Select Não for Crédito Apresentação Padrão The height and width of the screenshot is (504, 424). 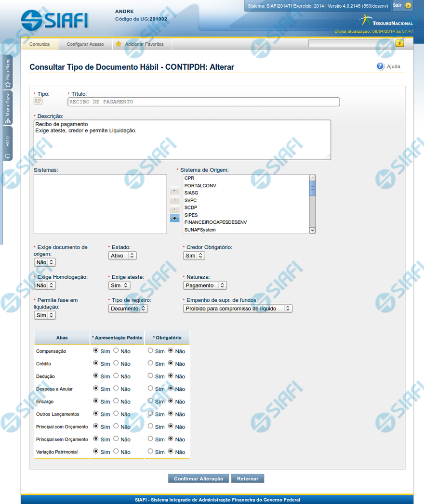click(116, 363)
